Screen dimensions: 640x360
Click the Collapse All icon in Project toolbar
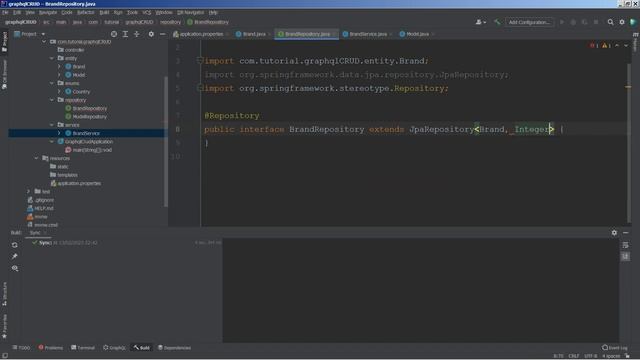(137, 34)
